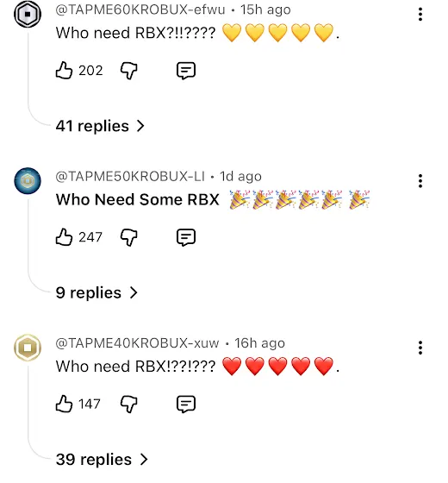The image size is (448, 483).
Task: Expand the 41 replies thread
Action: coord(100,126)
